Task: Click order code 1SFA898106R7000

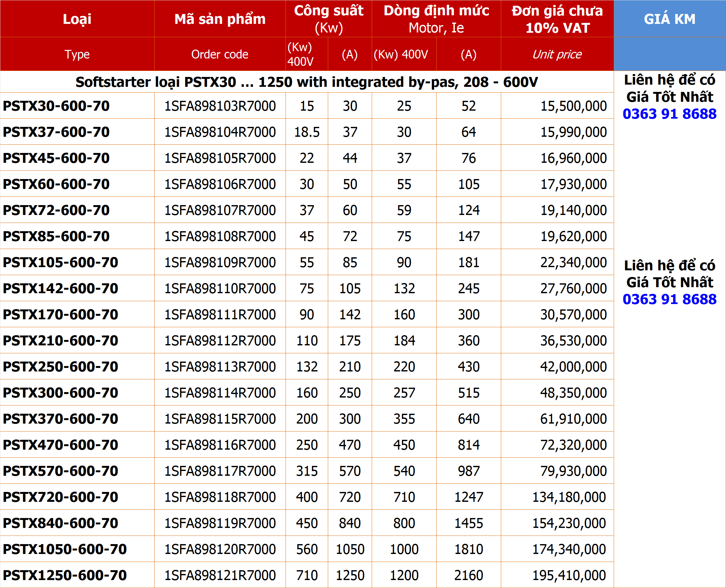Action: coord(220,184)
